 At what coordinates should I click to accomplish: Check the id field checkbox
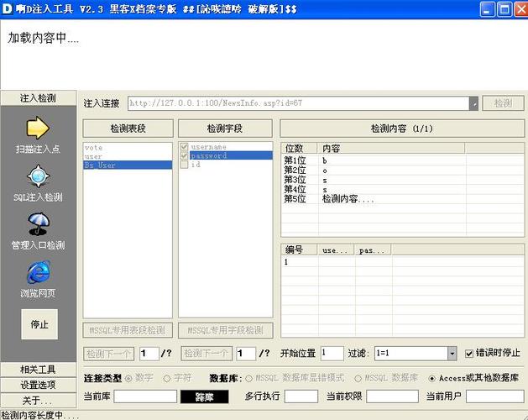(x=185, y=165)
